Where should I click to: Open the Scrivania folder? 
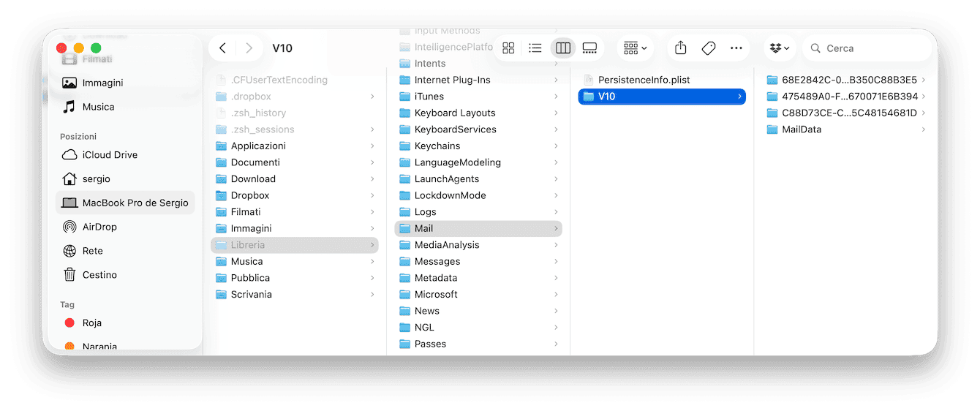295,294
